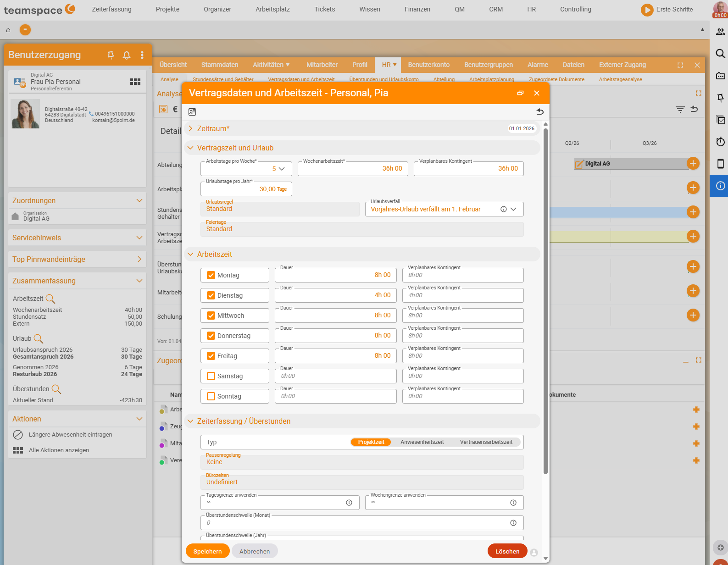This screenshot has height=565, width=728.
Task: Add entry on the Digital AG timeline row
Action: [693, 163]
